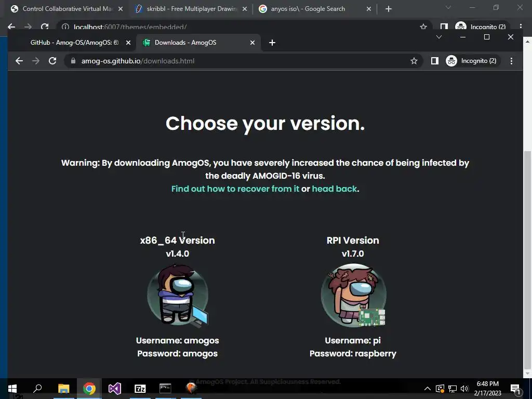Viewport: 532px width, 399px height.
Task: Download via the x86_64 crewmate image
Action: pyautogui.click(x=178, y=295)
